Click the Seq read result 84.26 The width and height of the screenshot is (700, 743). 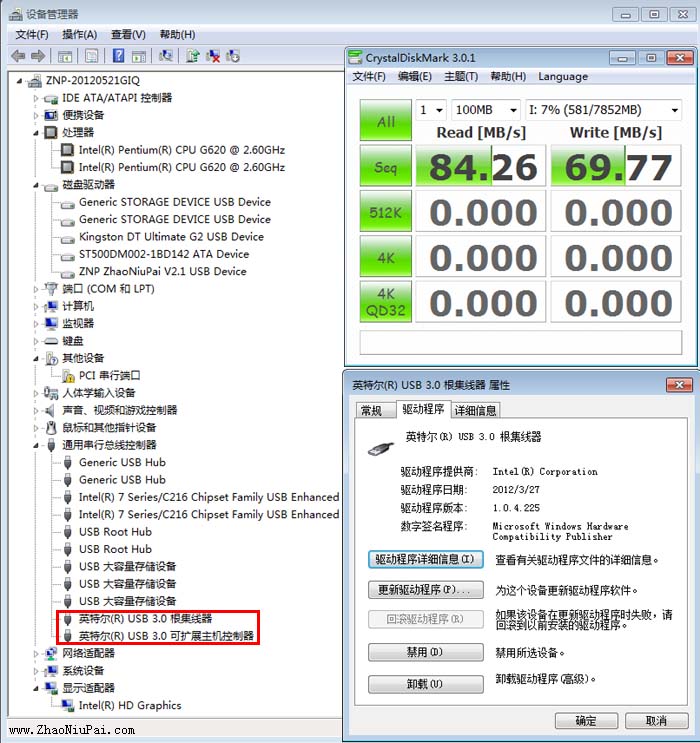481,166
